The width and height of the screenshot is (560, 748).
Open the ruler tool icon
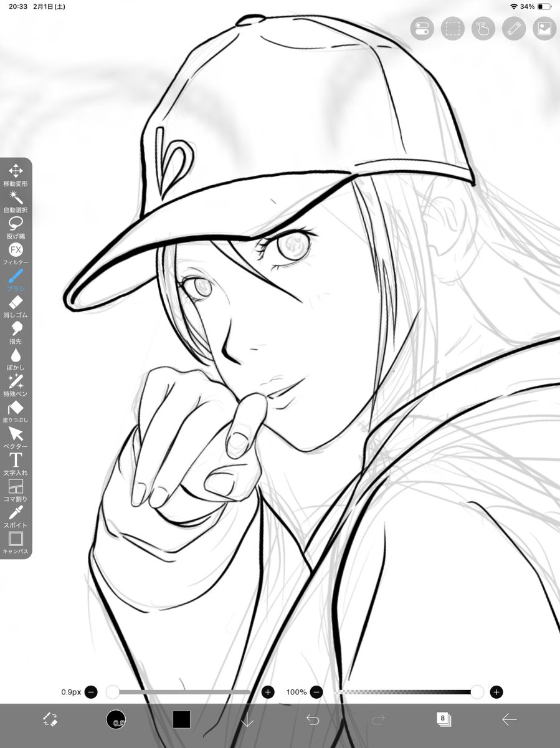point(513,28)
